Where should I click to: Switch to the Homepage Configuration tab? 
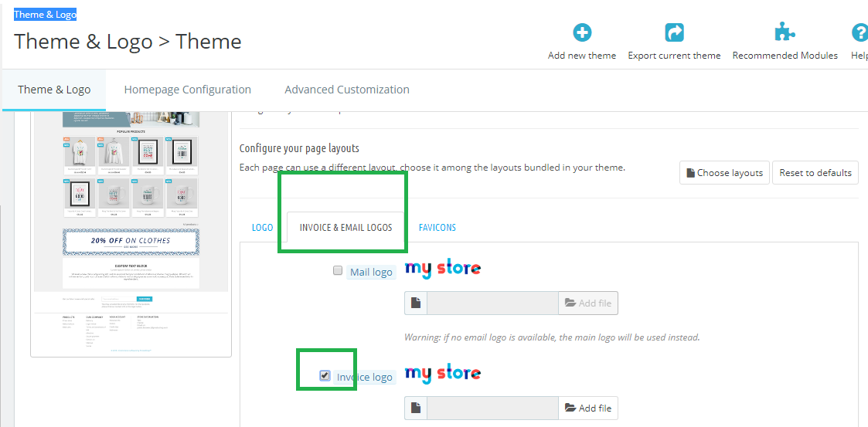pyautogui.click(x=188, y=90)
